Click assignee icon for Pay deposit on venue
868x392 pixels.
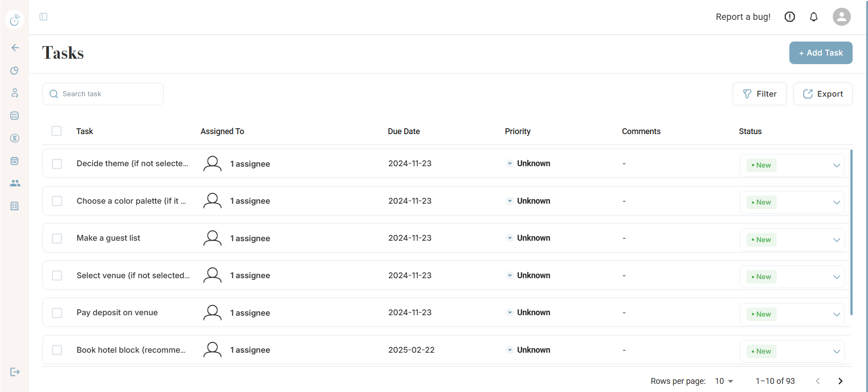pyautogui.click(x=212, y=313)
